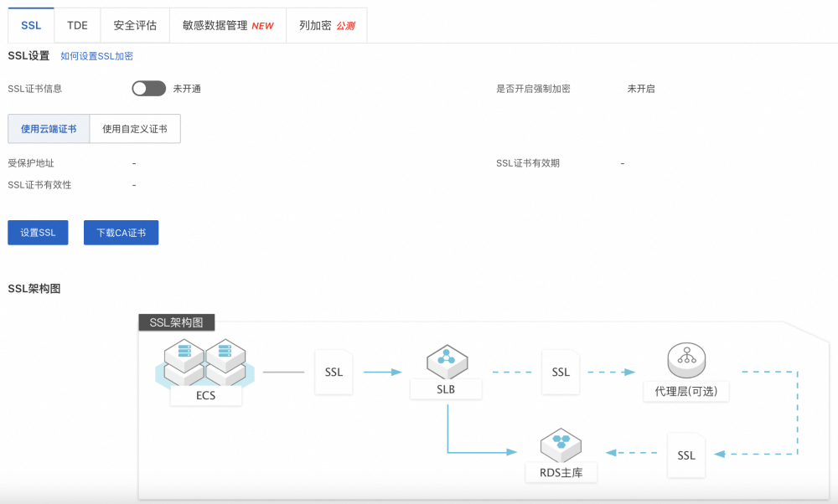Click the SSL架构图 dark diagram label

[176, 322]
